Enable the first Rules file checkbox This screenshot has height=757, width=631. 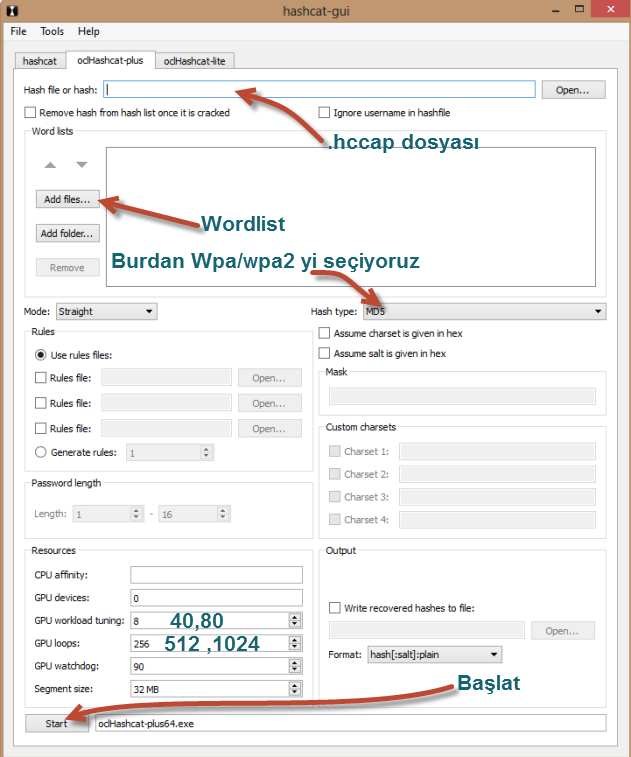tap(41, 378)
